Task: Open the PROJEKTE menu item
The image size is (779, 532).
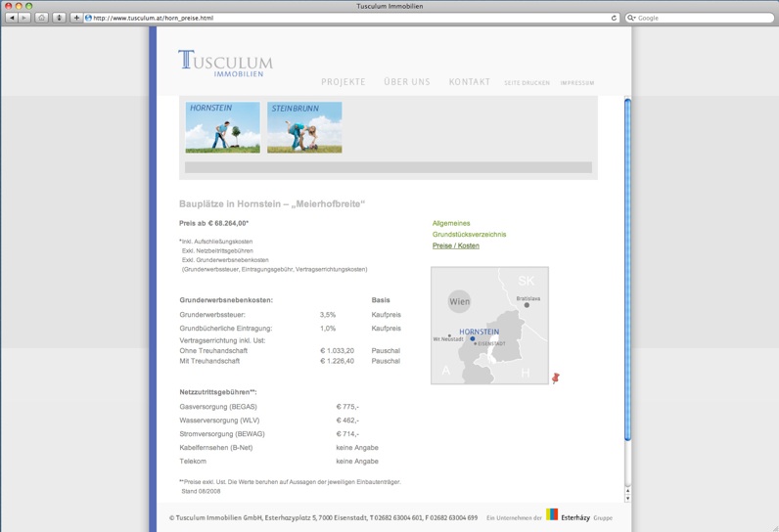Action: (343, 82)
